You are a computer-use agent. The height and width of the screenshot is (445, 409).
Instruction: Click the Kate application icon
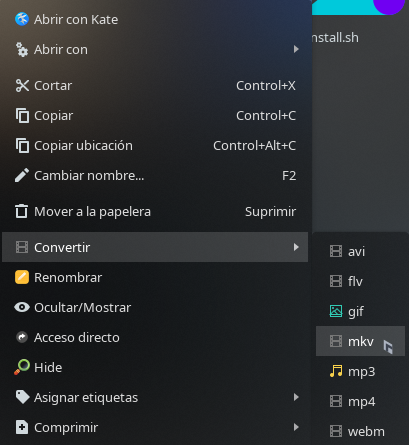pyautogui.click(x=22, y=19)
